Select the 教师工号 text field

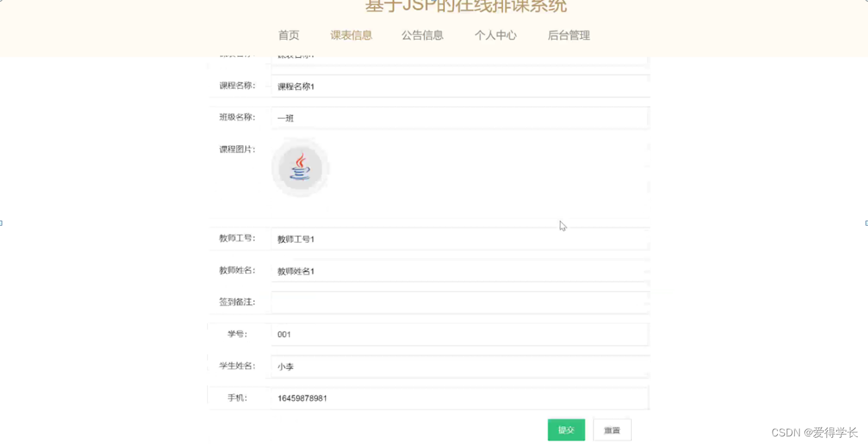point(460,239)
